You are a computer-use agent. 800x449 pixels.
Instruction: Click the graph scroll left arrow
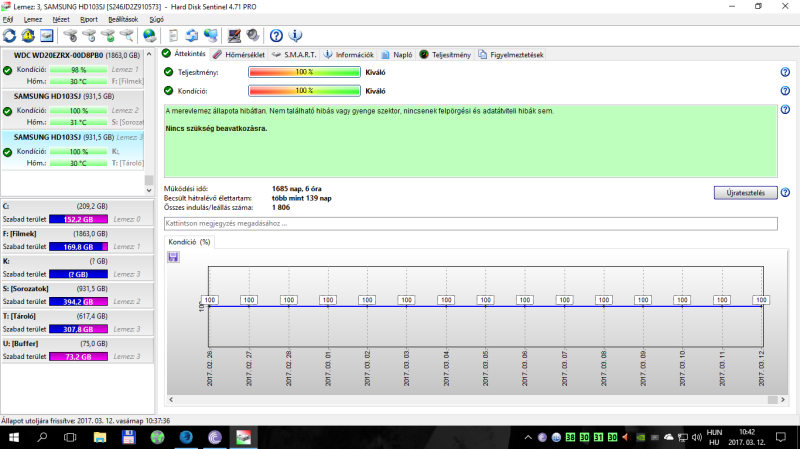tap(171, 400)
